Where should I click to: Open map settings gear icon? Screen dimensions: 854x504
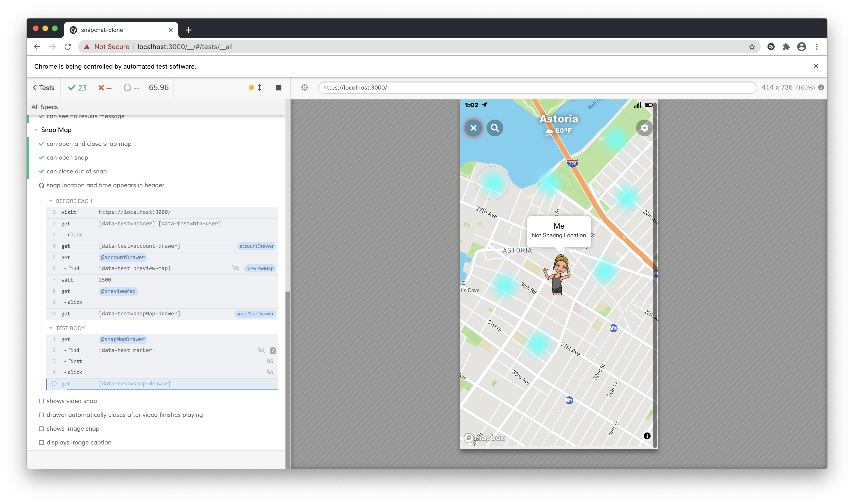click(x=644, y=128)
